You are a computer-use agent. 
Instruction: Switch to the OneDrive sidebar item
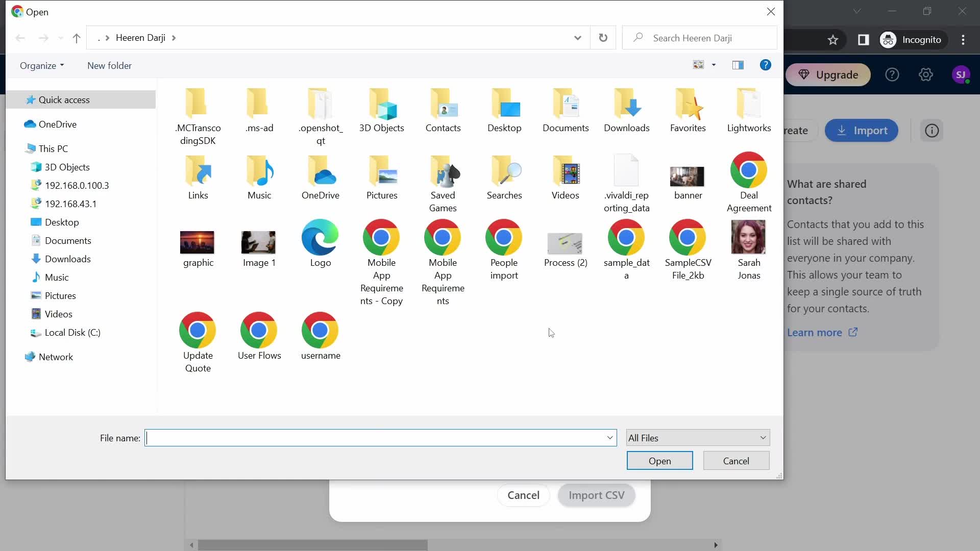pyautogui.click(x=57, y=124)
